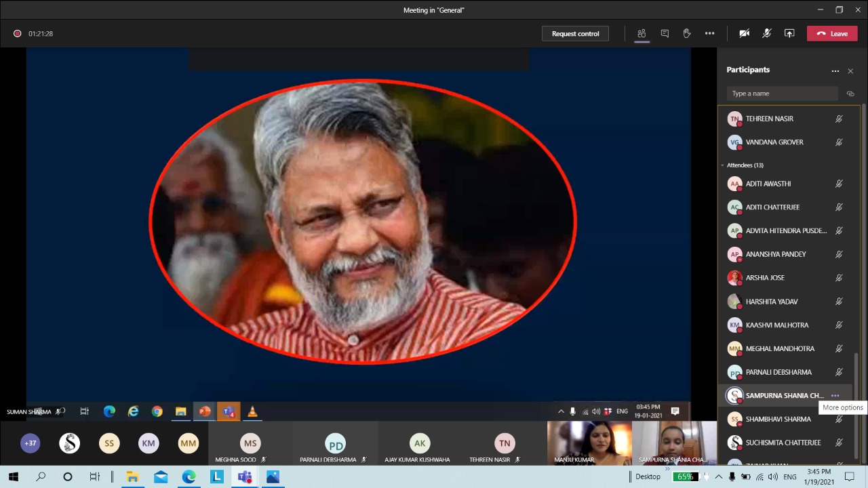Open Microsoft Teams from the taskbar
The height and width of the screenshot is (488, 868).
pyautogui.click(x=245, y=476)
